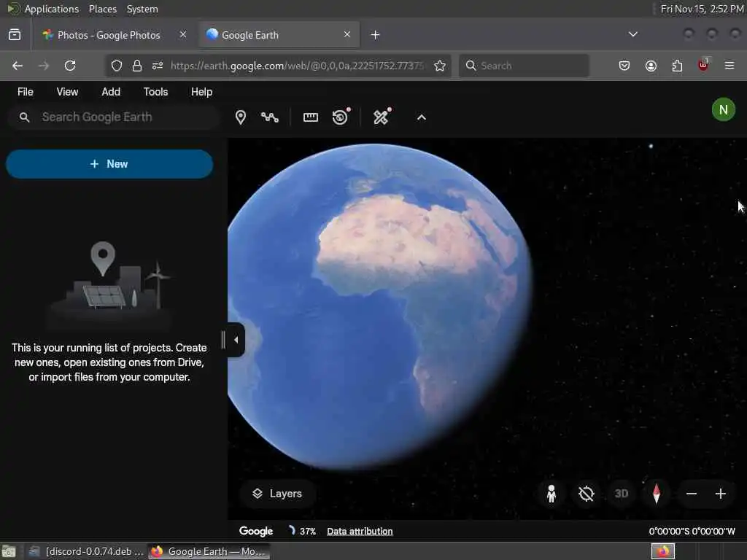This screenshot has width=747, height=560.
Task: Click the tracking protection shield icon
Action: 117,66
